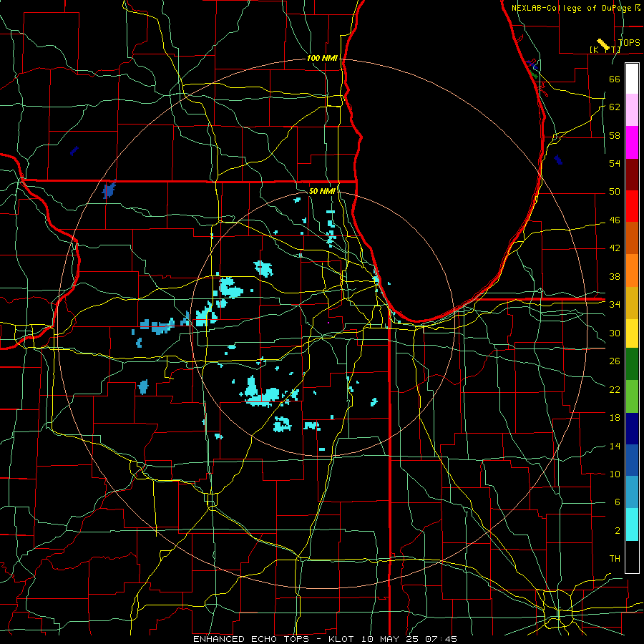This screenshot has height=644, width=644.
Task: Click the legend value "18"
Action: pyautogui.click(x=615, y=418)
